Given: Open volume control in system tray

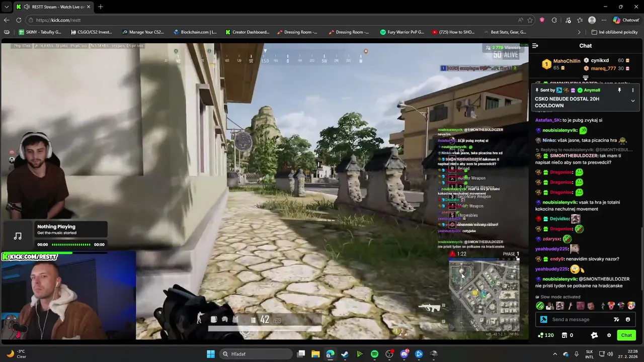Looking at the screenshot, I should pyautogui.click(x=610, y=354).
